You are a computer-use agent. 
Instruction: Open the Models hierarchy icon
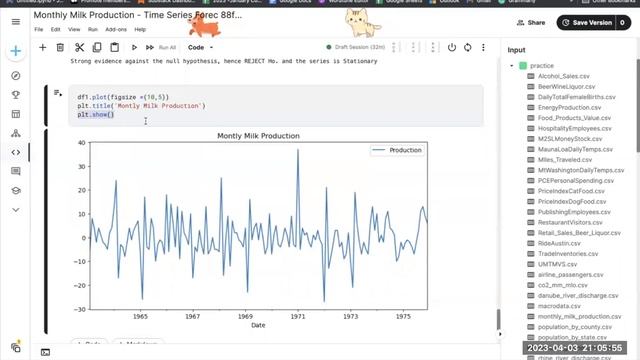point(16,133)
